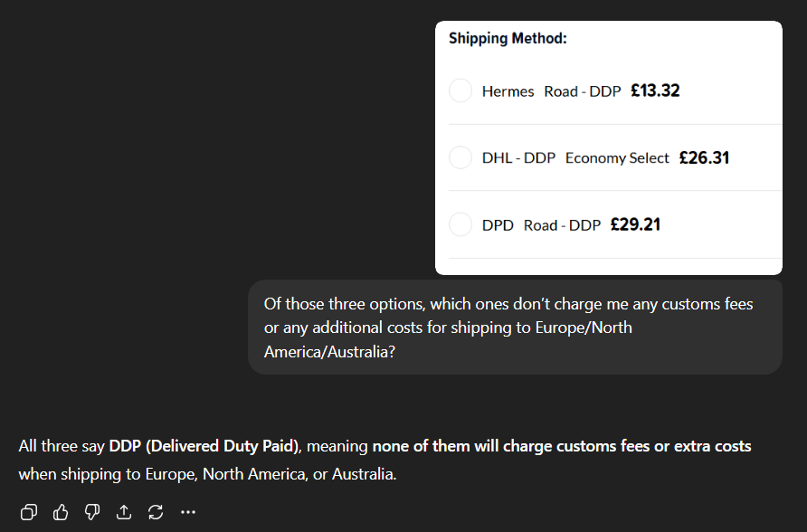
Task: Regenerate the response
Action: (156, 512)
